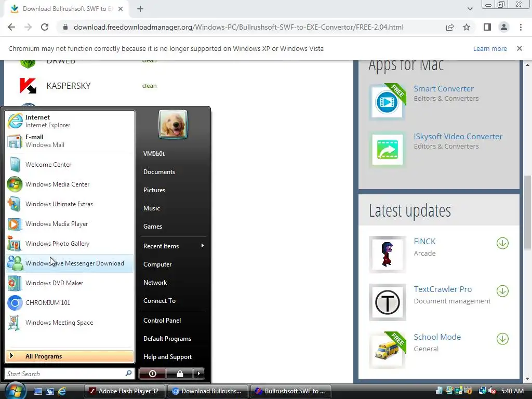Open Help and Support
The width and height of the screenshot is (532, 399).
pyautogui.click(x=173, y=357)
